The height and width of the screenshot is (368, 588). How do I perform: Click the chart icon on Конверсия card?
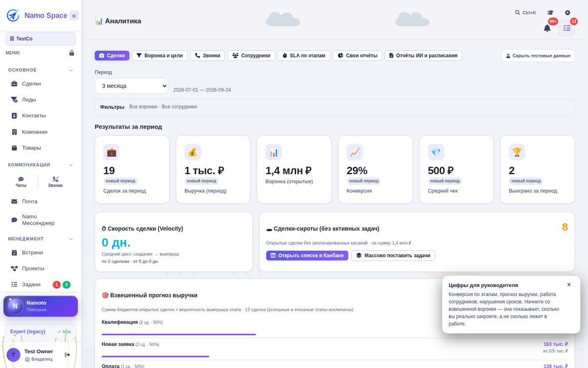[355, 152]
